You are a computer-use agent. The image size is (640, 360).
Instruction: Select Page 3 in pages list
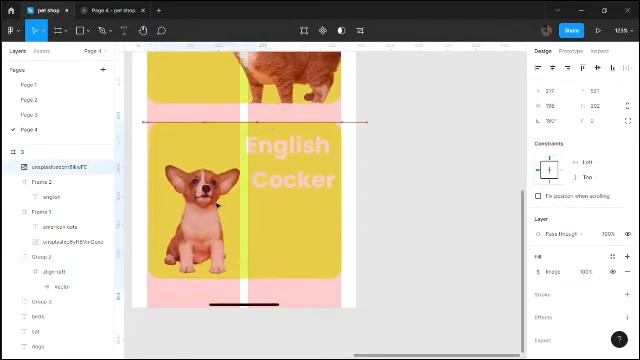(29, 115)
